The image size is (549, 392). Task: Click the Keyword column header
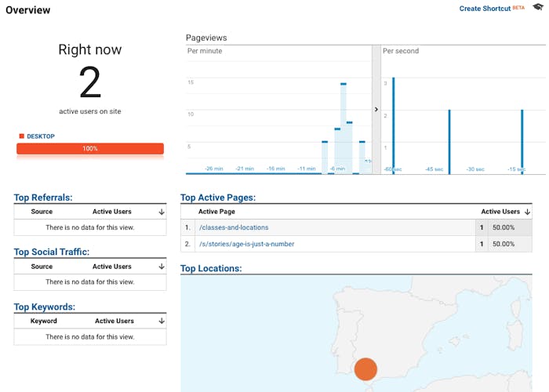(x=43, y=321)
